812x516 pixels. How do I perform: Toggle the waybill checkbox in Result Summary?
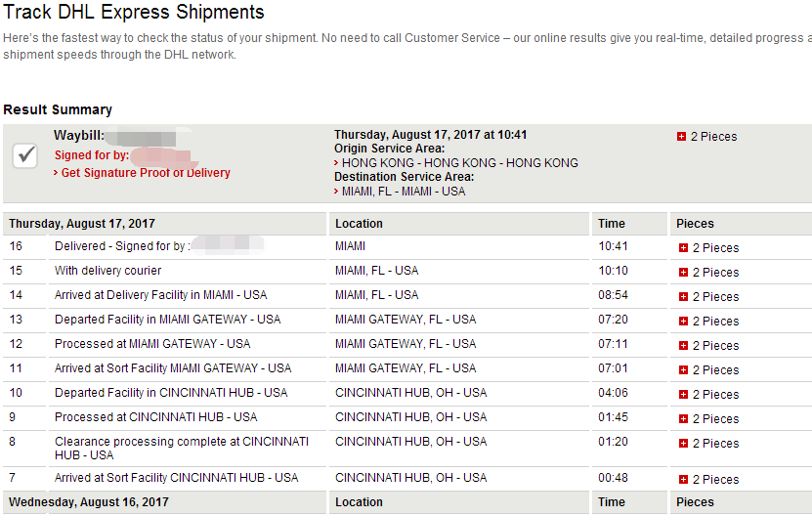coord(24,156)
